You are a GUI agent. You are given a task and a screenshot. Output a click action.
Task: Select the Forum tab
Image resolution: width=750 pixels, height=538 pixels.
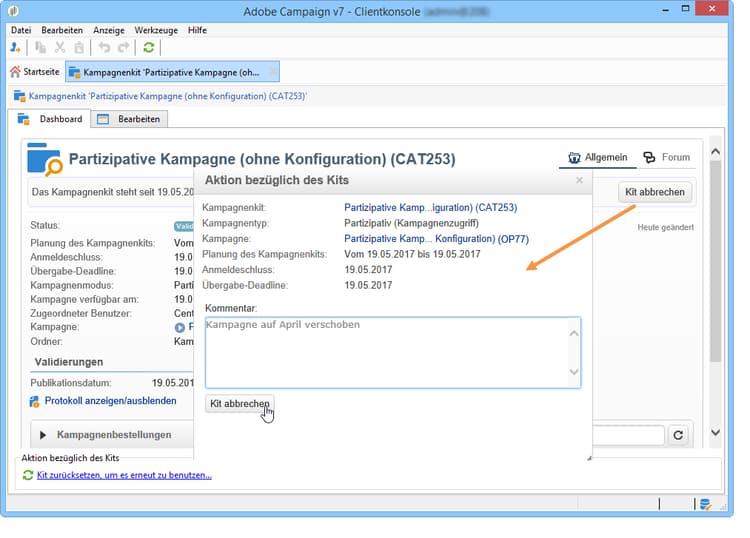[667, 157]
